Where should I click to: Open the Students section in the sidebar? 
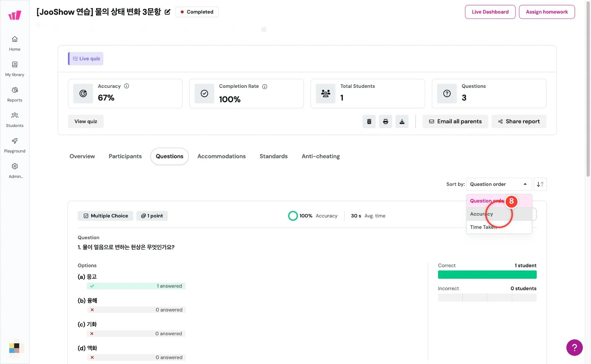(15, 120)
